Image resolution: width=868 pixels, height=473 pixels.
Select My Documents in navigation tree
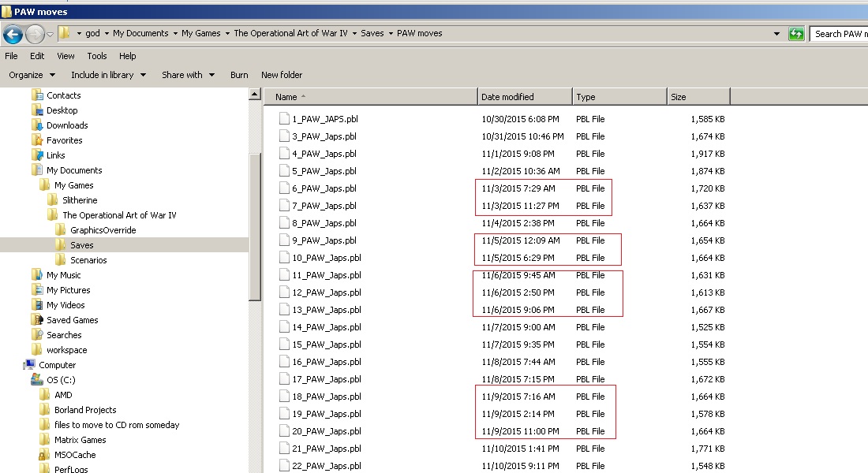click(74, 170)
